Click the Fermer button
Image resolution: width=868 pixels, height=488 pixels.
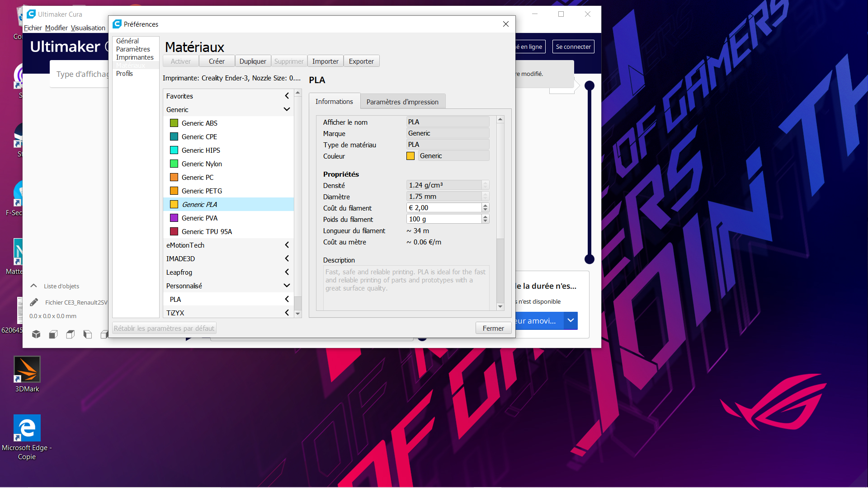(493, 328)
